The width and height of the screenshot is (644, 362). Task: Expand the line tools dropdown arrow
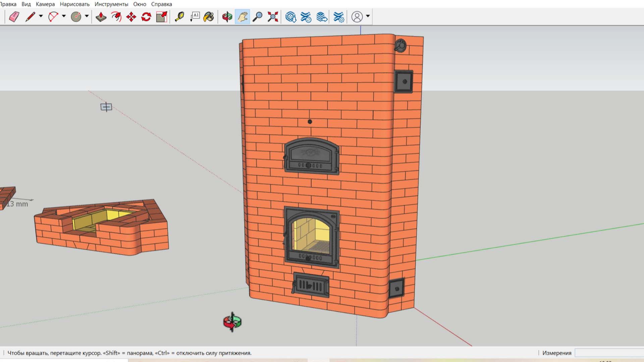(41, 16)
